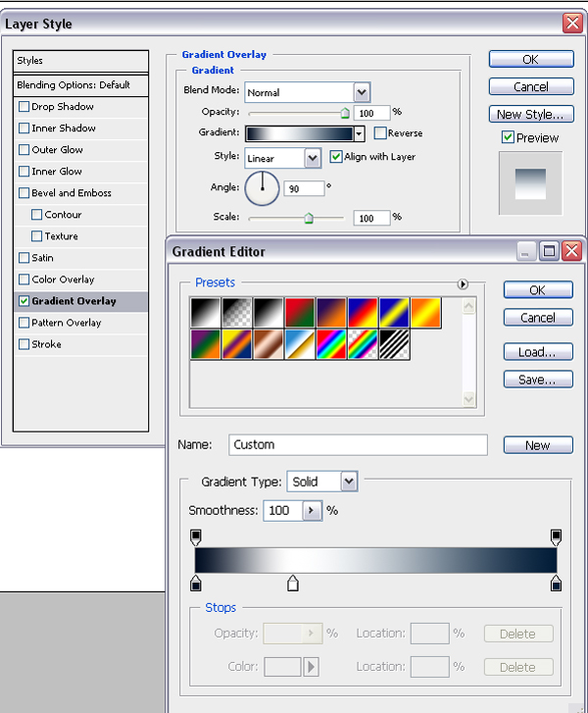The height and width of the screenshot is (713, 588).
Task: Click the gradient Name input field
Action: pyautogui.click(x=358, y=444)
